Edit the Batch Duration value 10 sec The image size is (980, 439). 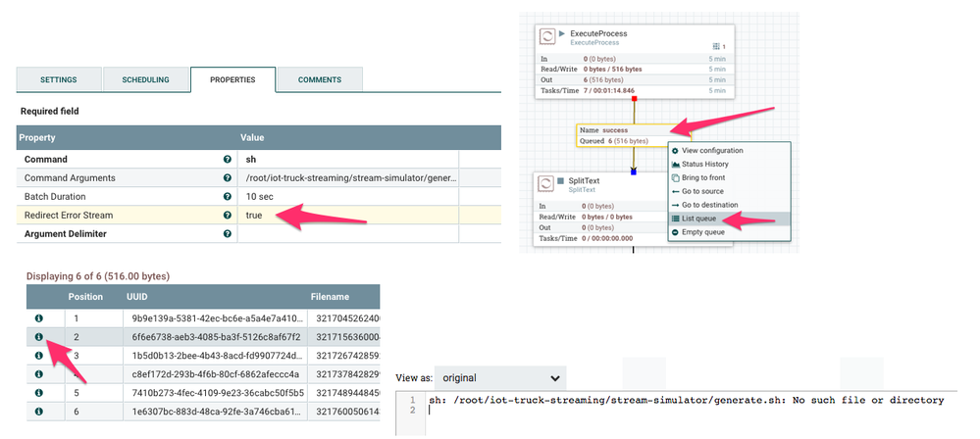[x=348, y=197]
